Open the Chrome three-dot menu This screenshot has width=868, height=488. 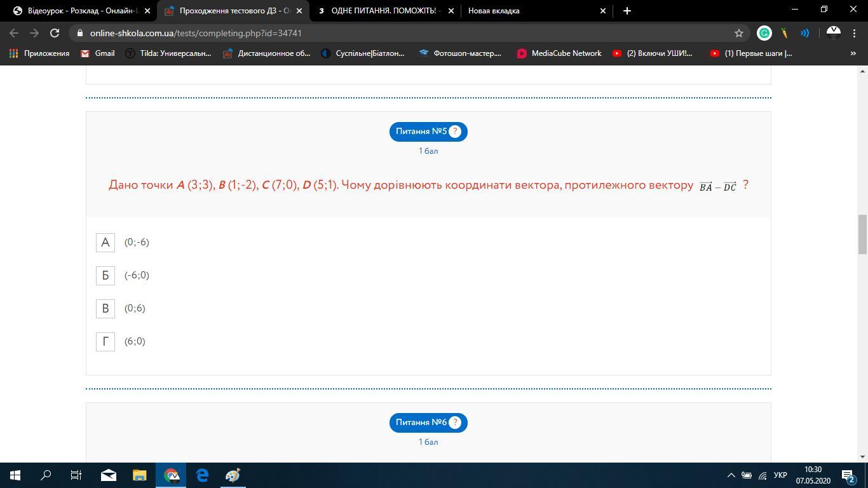[x=853, y=33]
